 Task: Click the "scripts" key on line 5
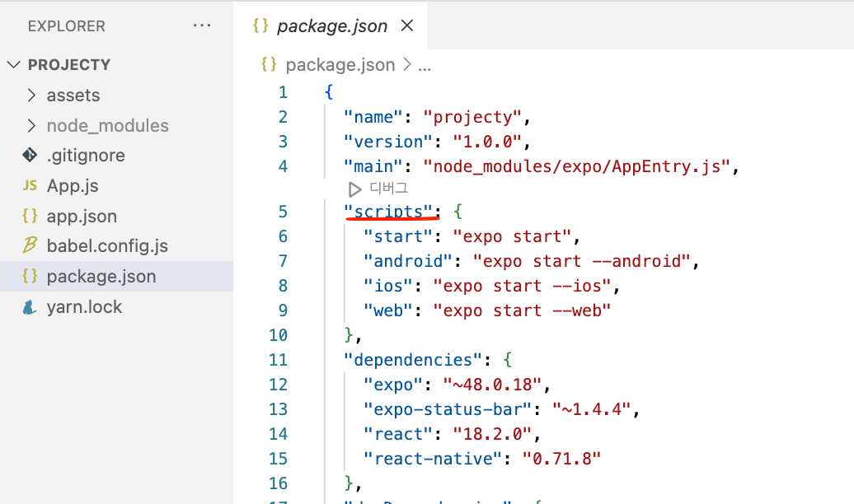click(x=388, y=211)
